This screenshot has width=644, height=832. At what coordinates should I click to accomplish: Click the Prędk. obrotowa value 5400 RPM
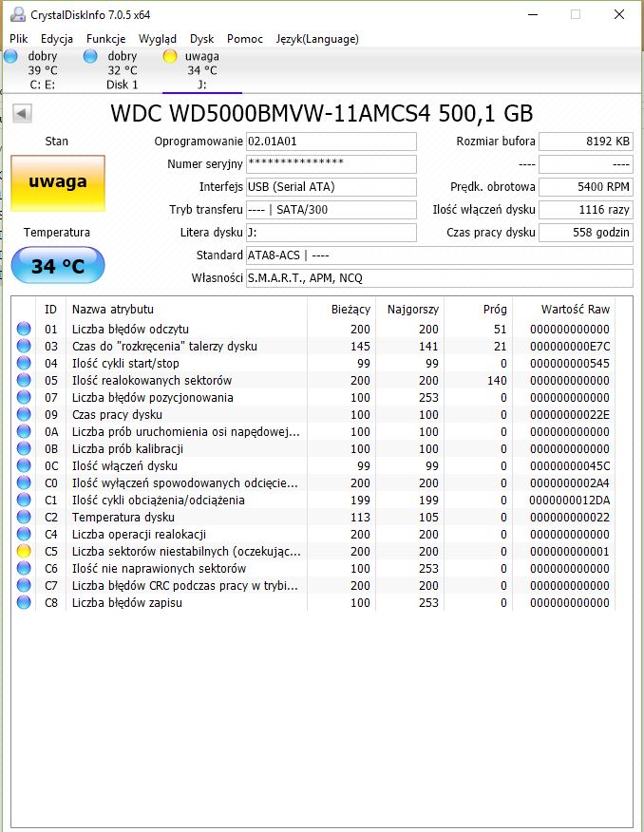click(586, 187)
